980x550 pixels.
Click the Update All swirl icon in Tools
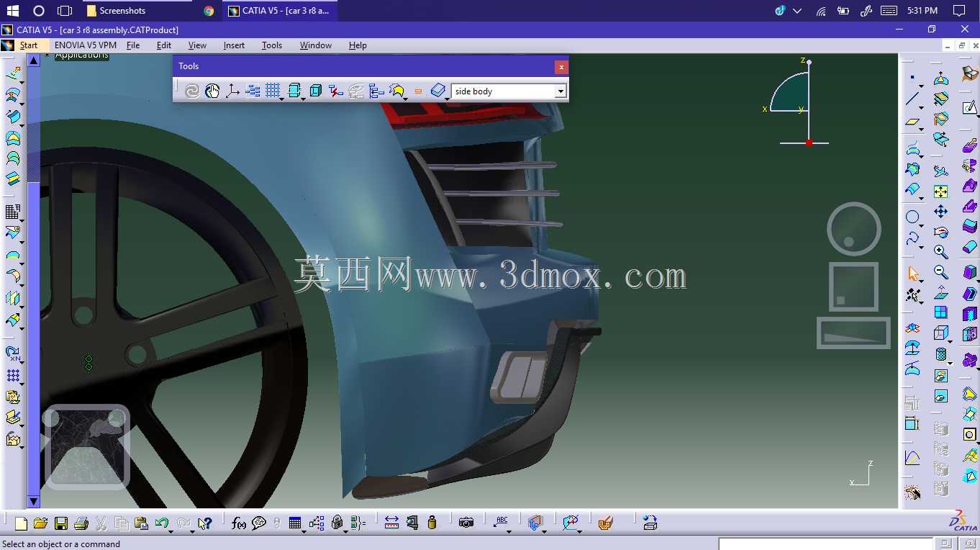[x=191, y=91]
